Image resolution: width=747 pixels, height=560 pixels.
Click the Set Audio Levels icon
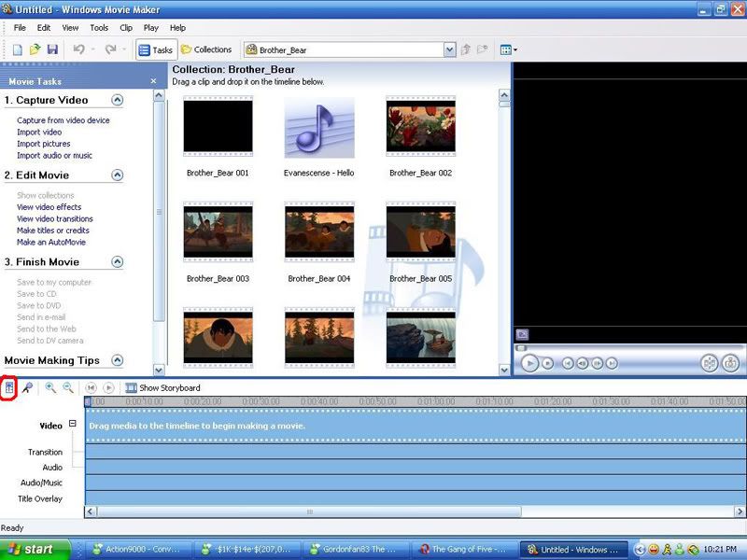pyautogui.click(x=9, y=388)
